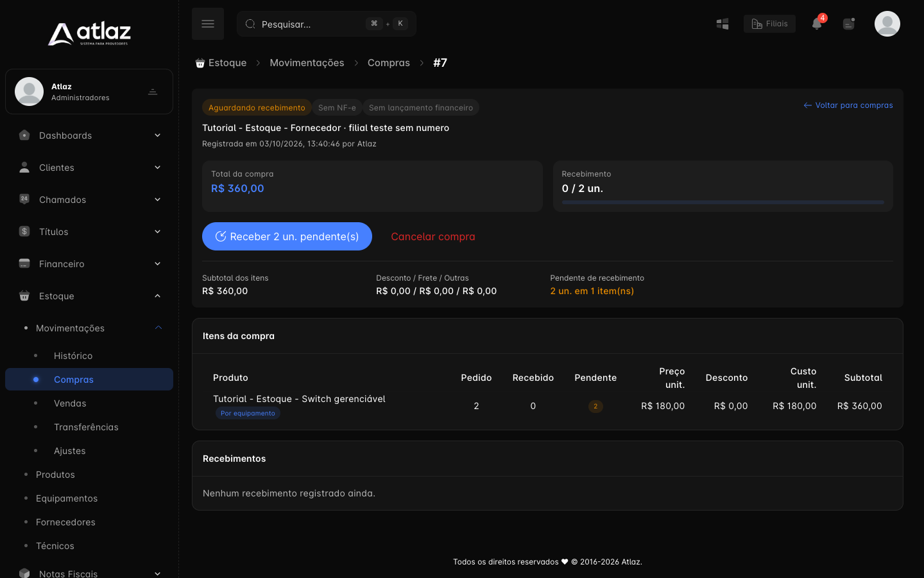Focus the Pesquisar search field
Viewport: 924px width, 578px height.
point(327,24)
